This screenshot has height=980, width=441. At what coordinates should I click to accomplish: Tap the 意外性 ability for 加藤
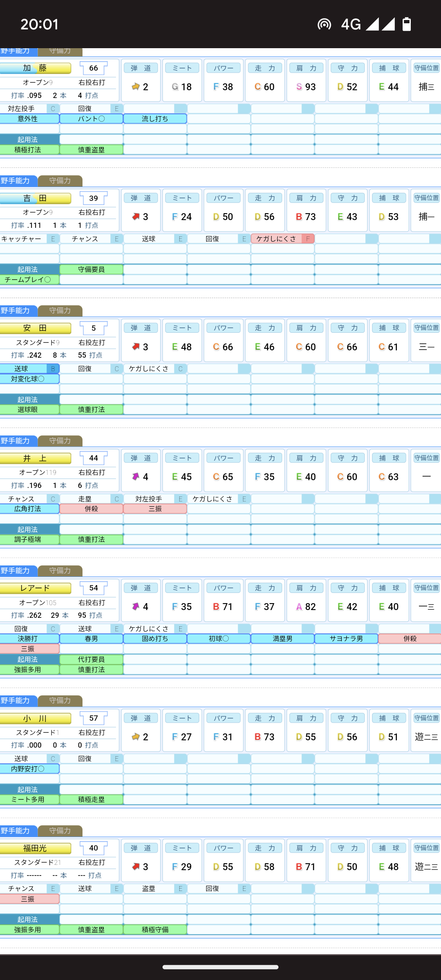[30, 119]
